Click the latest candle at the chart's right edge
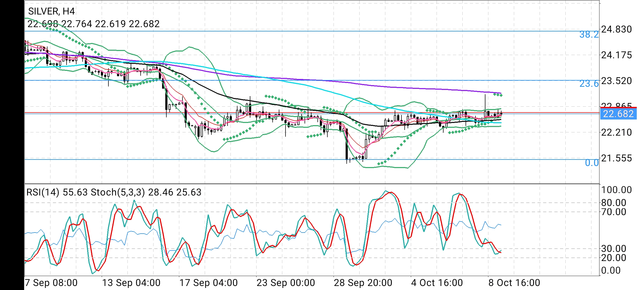 click(x=501, y=114)
